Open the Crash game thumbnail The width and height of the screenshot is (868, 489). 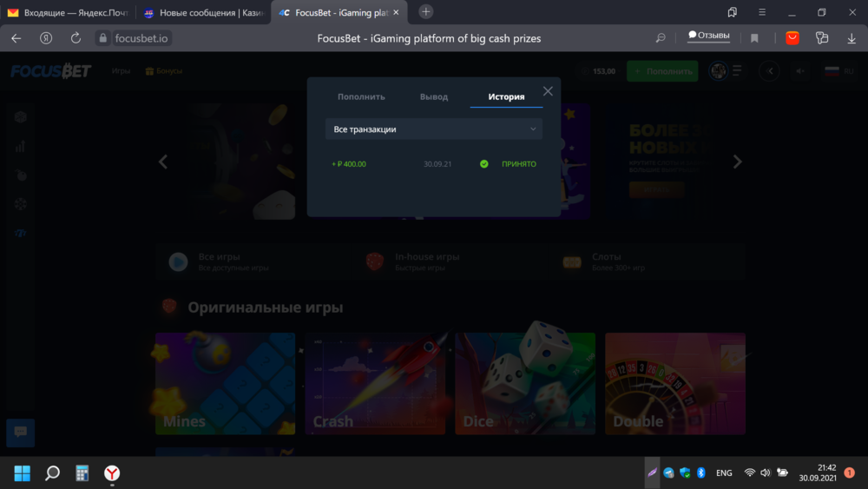(375, 383)
